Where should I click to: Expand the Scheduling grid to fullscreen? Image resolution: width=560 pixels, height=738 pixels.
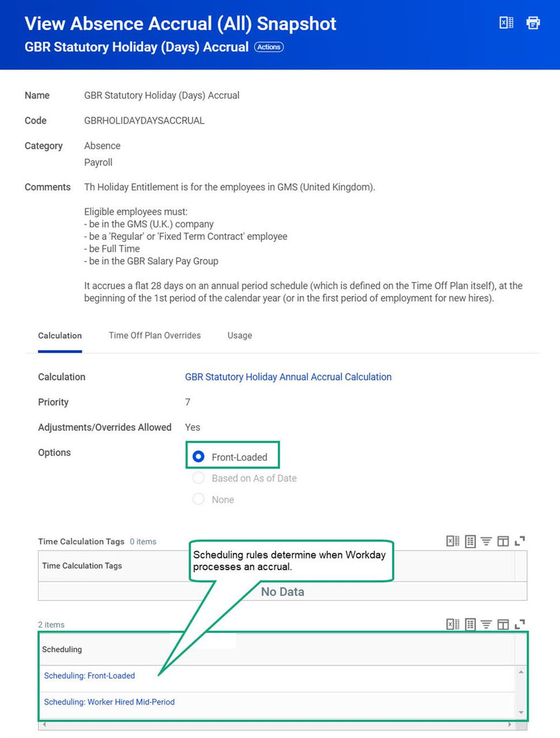(520, 624)
